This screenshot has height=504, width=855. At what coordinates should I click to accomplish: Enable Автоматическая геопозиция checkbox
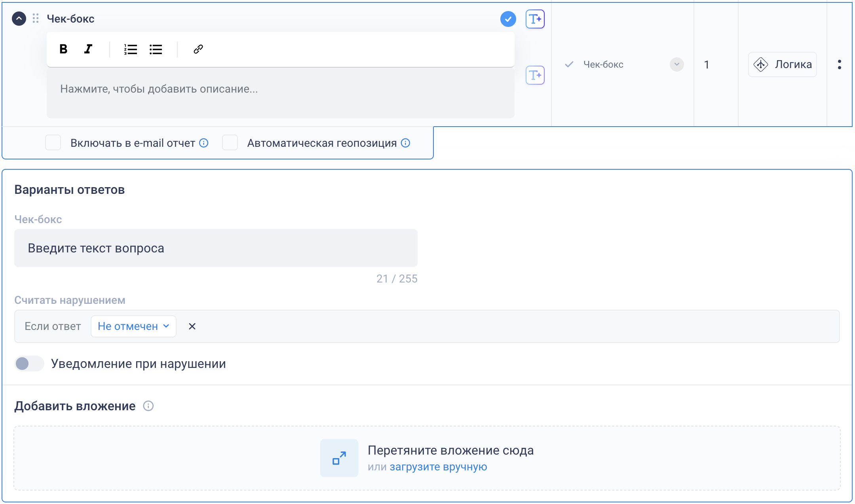point(230,143)
